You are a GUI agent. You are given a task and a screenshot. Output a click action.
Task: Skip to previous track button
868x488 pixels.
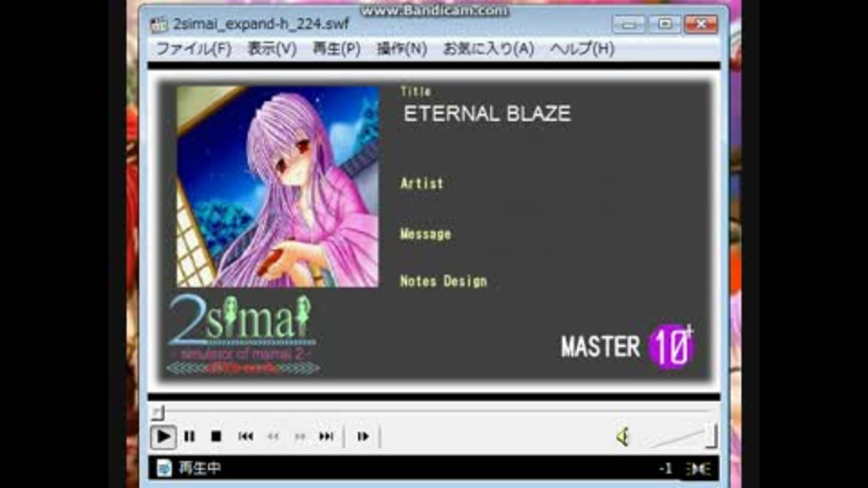[x=245, y=436]
